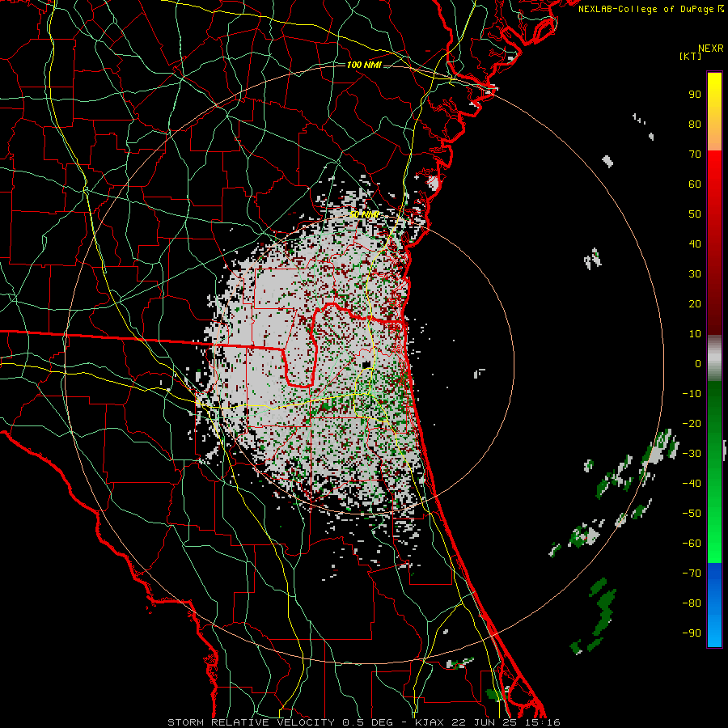Click the positive 20 value on velocity scale

(695, 304)
